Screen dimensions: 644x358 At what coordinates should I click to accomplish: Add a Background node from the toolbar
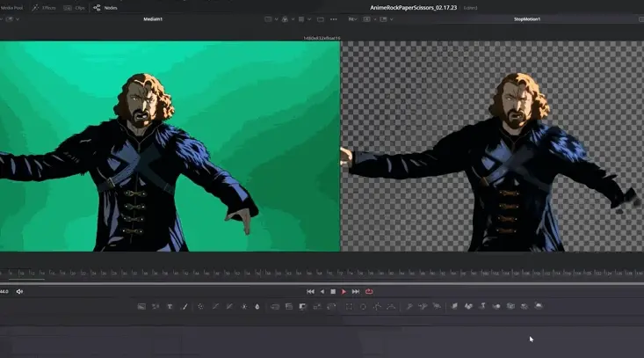141,306
